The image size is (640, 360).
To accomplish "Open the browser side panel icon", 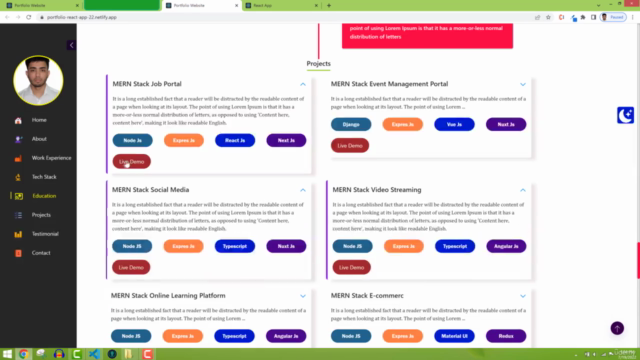I will pyautogui.click(x=593, y=17).
